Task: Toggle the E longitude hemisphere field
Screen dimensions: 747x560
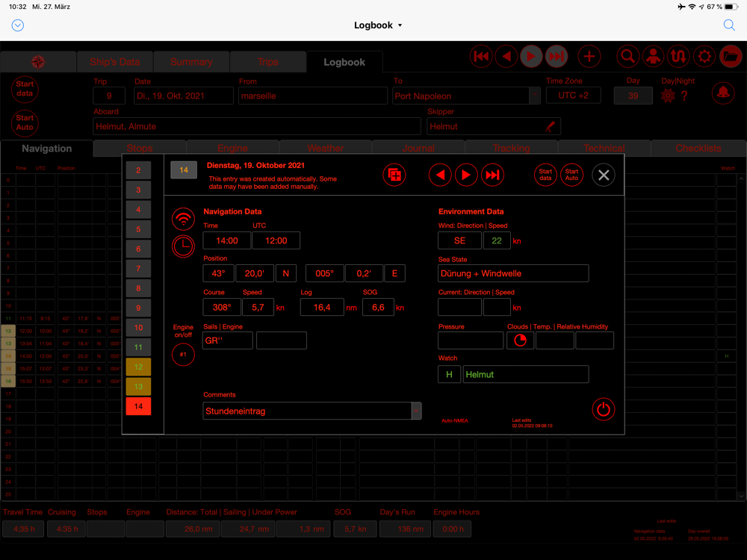Action: (x=394, y=273)
